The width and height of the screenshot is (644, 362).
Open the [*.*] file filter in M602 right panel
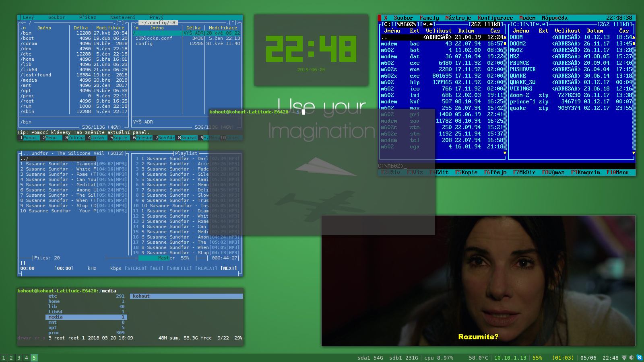tap(541, 24)
